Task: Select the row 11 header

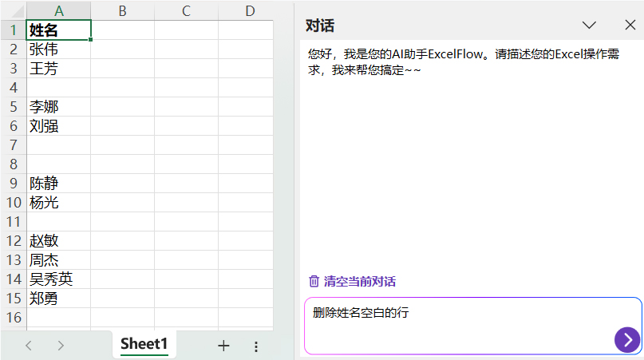Action: (x=13, y=222)
